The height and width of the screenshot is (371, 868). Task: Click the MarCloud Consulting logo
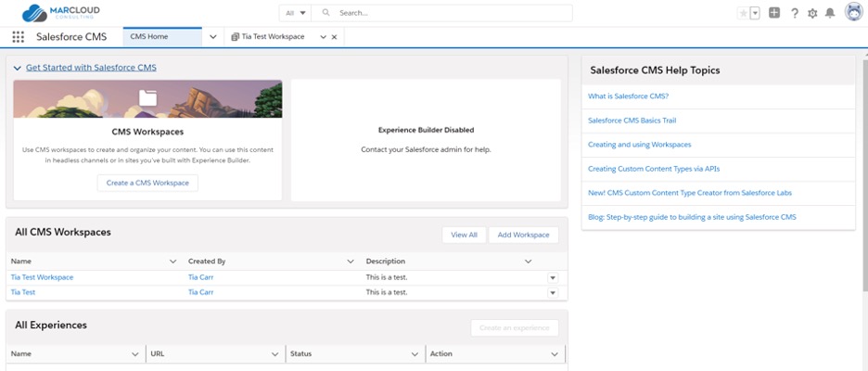[61, 13]
